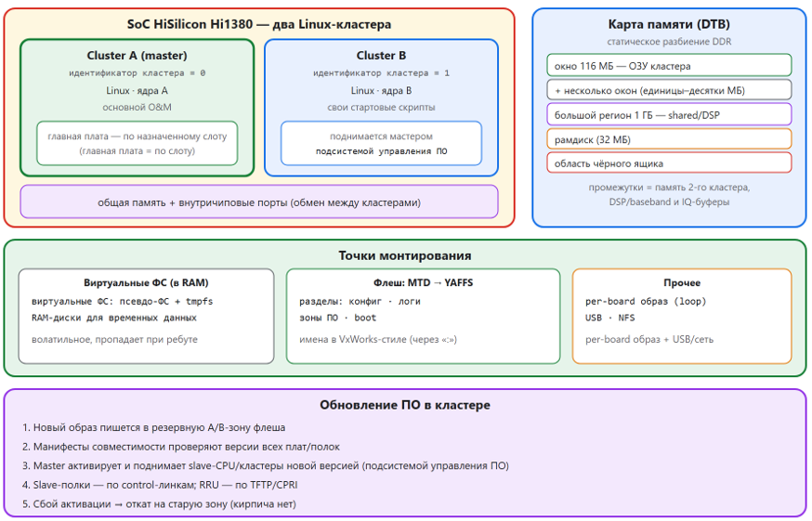Click the 'Виртуальные ФС (в RAM)' title
Screen dimensions: 812x521
pyautogui.click(x=146, y=282)
